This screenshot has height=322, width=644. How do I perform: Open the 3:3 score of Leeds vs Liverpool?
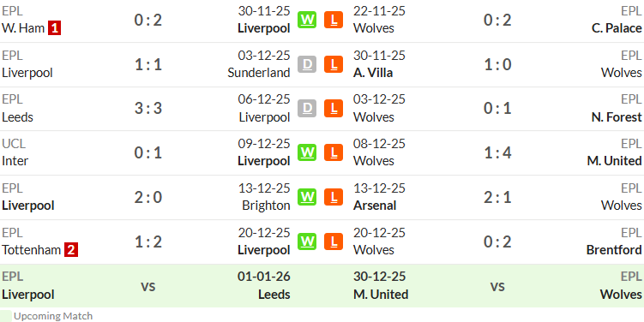coord(148,109)
